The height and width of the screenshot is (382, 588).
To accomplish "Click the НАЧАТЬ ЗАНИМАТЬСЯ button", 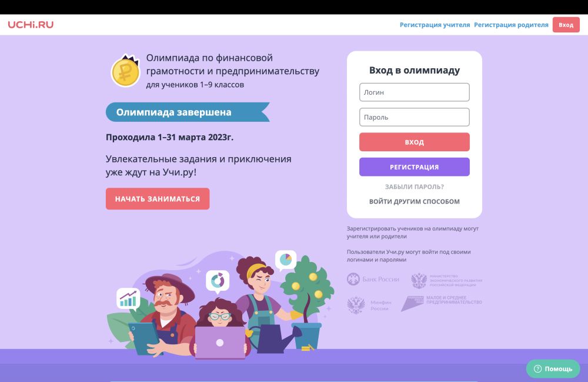I will pyautogui.click(x=158, y=199).
